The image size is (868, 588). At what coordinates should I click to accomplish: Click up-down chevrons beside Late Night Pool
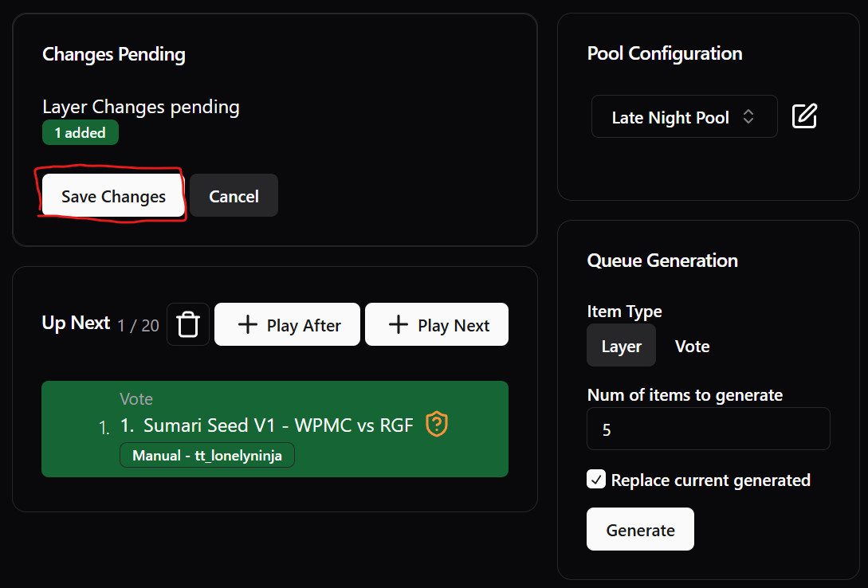pos(748,116)
